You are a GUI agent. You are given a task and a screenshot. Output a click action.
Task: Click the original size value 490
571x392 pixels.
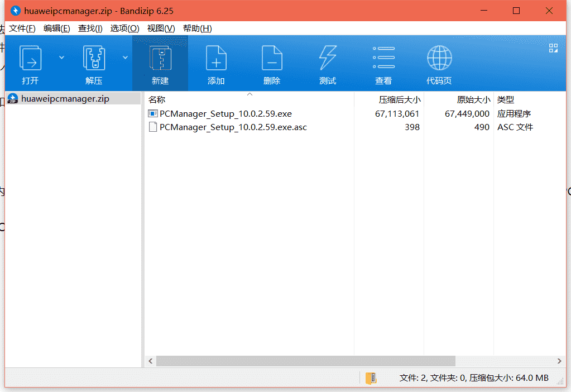pyautogui.click(x=482, y=127)
